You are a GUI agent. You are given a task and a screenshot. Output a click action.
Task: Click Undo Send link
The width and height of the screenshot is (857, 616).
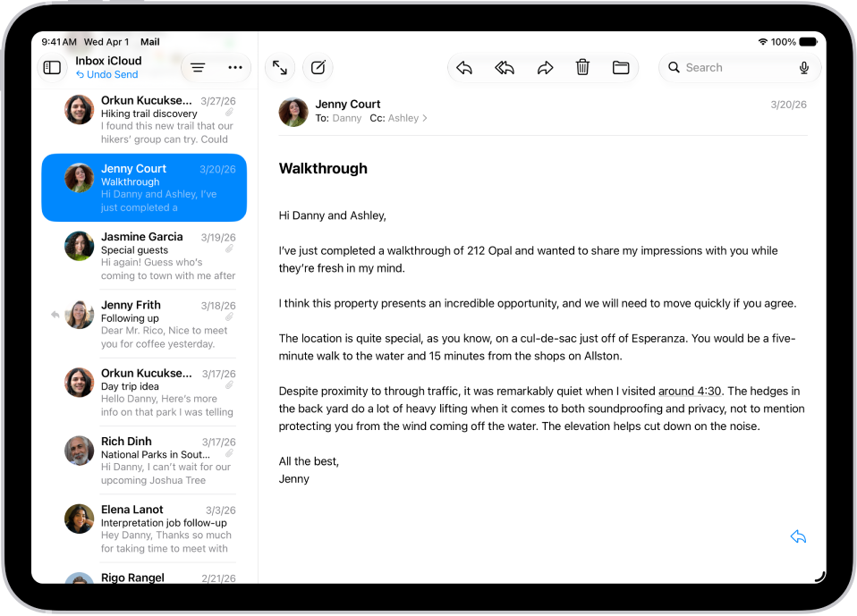coord(107,74)
